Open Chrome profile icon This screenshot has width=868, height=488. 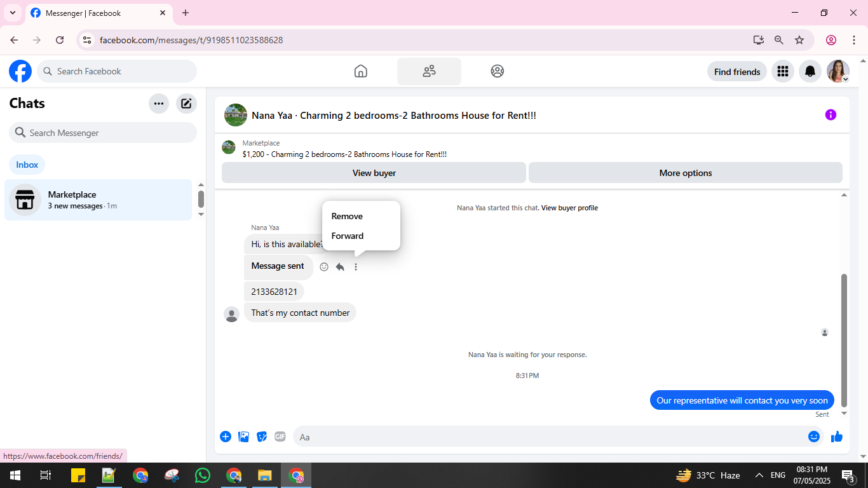831,40
